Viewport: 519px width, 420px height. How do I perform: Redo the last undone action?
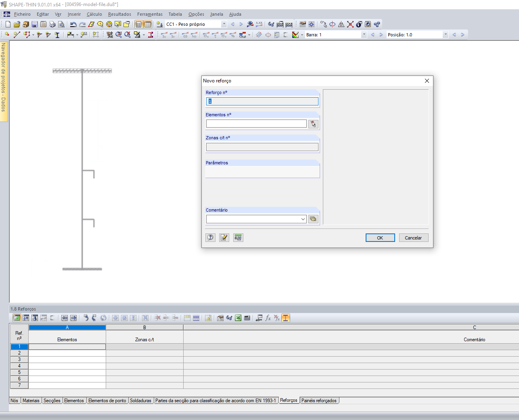82,24
